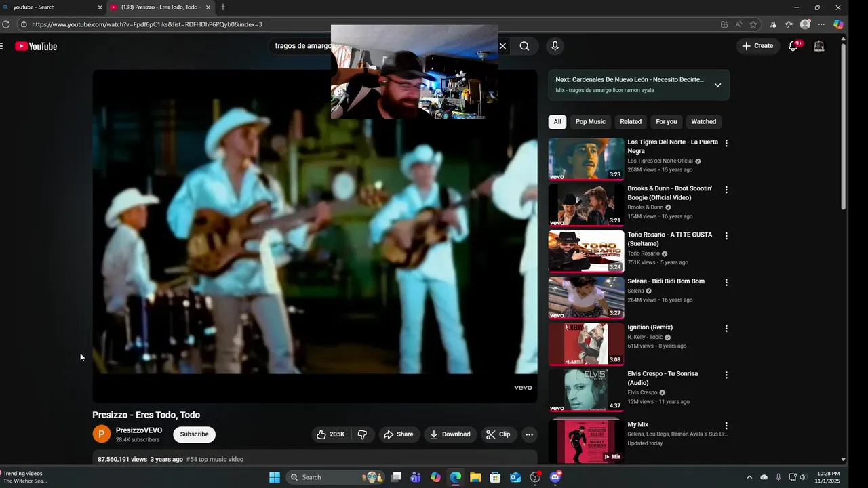Image resolution: width=868 pixels, height=488 pixels.
Task: Open Edge profile avatar
Action: tap(805, 24)
